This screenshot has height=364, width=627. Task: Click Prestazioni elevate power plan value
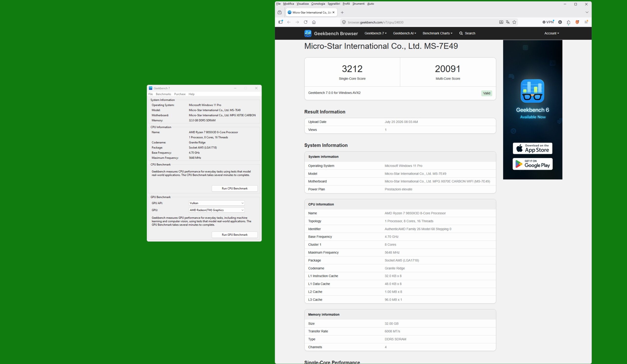[398, 189]
